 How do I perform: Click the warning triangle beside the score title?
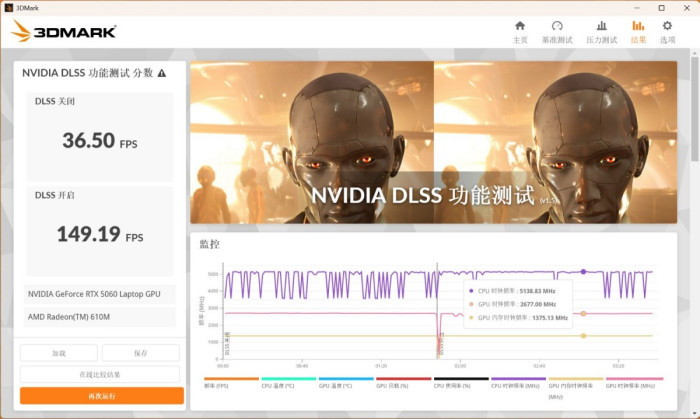pos(162,73)
